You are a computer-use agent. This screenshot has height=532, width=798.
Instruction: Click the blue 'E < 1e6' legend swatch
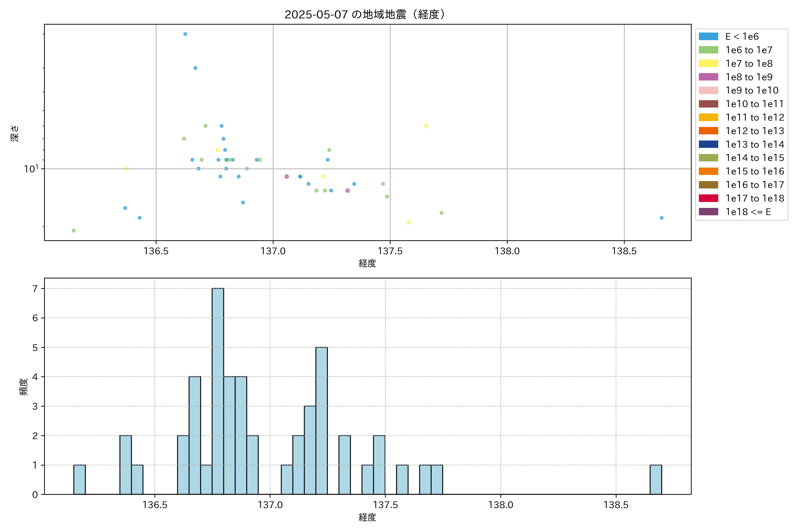click(x=708, y=37)
